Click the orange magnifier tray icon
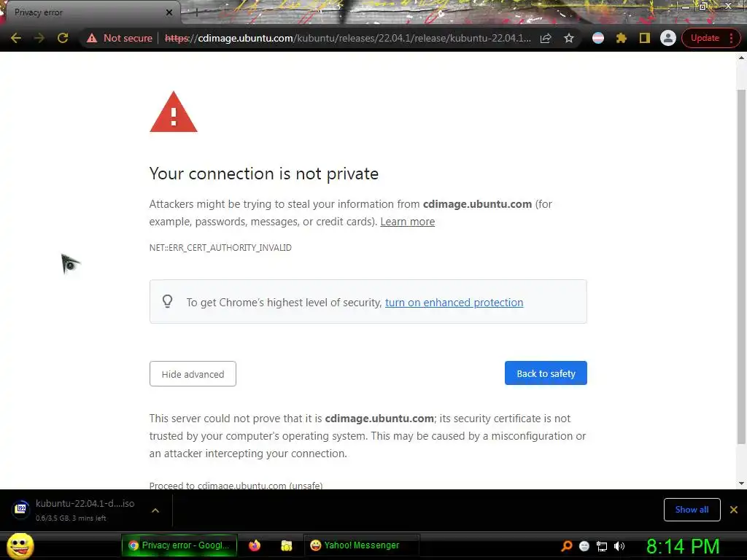 (566, 546)
